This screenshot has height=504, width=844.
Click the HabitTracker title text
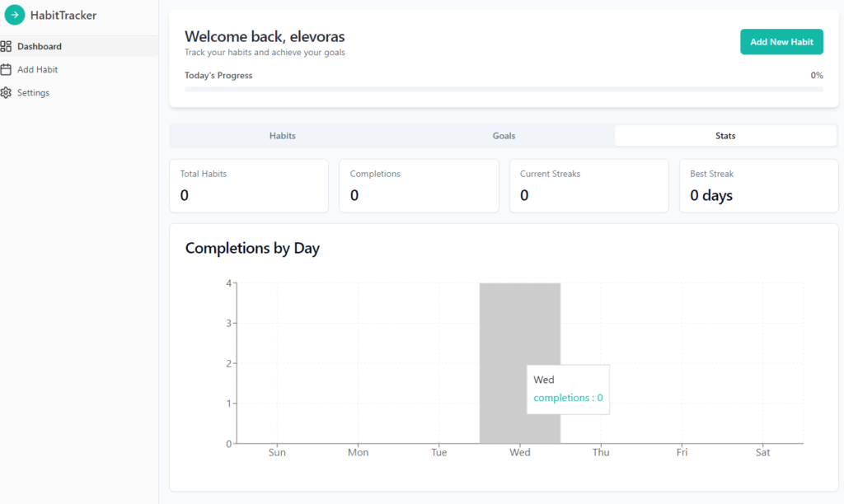(x=63, y=15)
